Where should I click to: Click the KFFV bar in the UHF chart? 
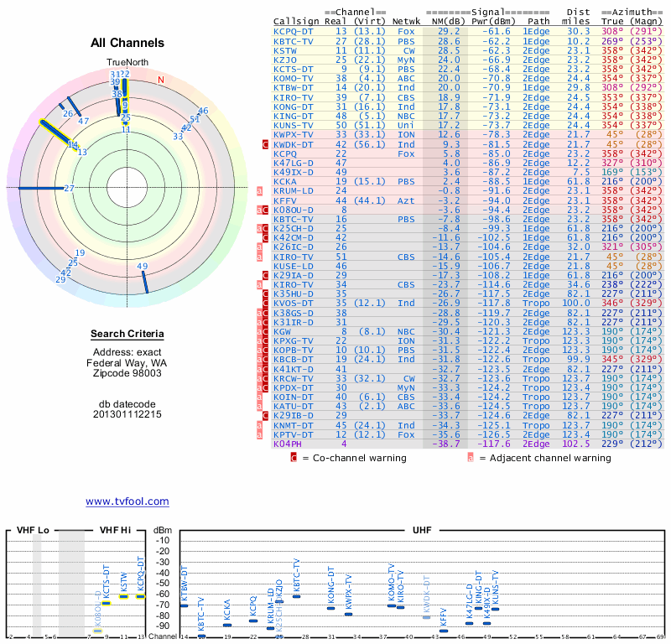click(x=445, y=631)
